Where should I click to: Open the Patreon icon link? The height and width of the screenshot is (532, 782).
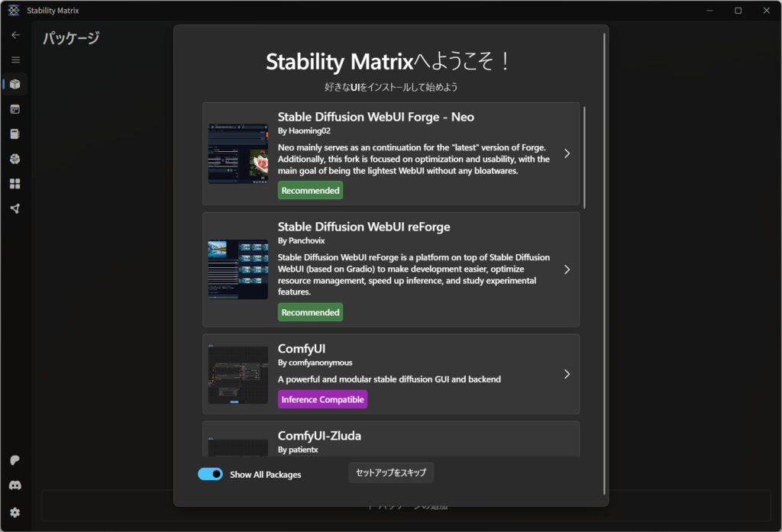click(x=15, y=460)
